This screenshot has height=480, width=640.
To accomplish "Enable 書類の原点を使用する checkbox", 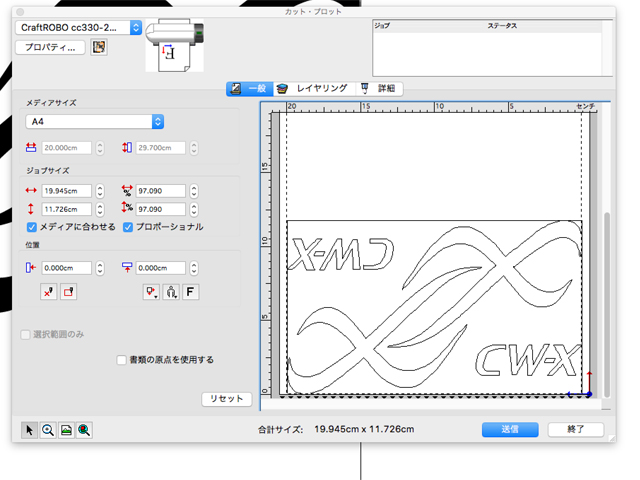I will click(x=121, y=359).
